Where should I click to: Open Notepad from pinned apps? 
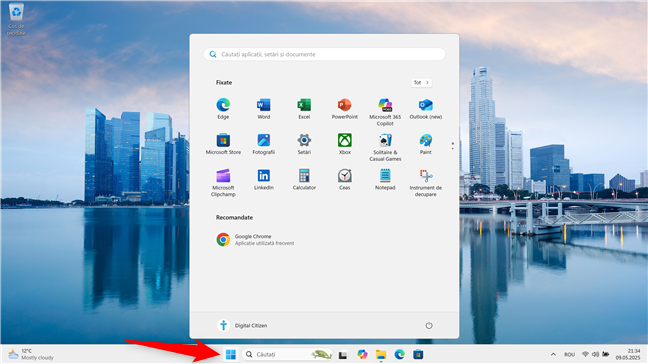[385, 179]
